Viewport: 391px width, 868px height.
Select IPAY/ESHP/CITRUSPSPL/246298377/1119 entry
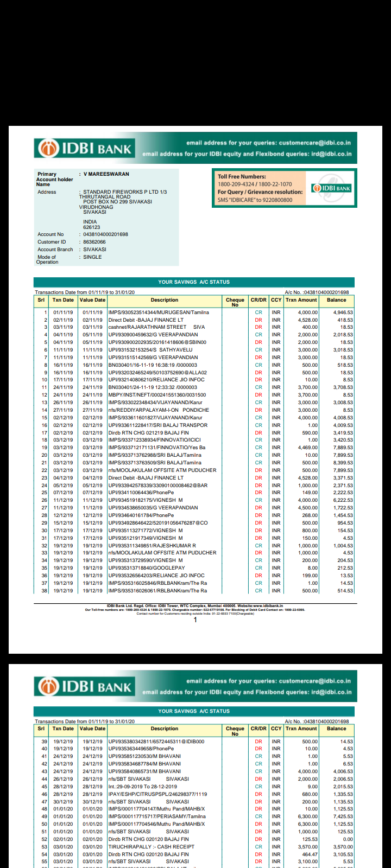[157, 794]
